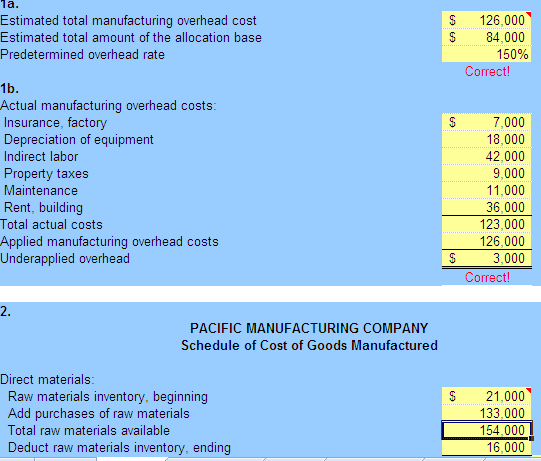The width and height of the screenshot is (541, 461).
Task: Click the Insurance, factory value 7,000
Action: [x=486, y=122]
